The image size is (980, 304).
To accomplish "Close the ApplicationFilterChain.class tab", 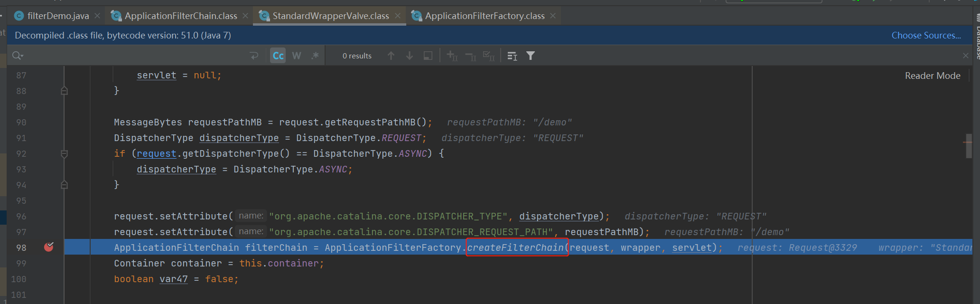I will pyautogui.click(x=245, y=16).
